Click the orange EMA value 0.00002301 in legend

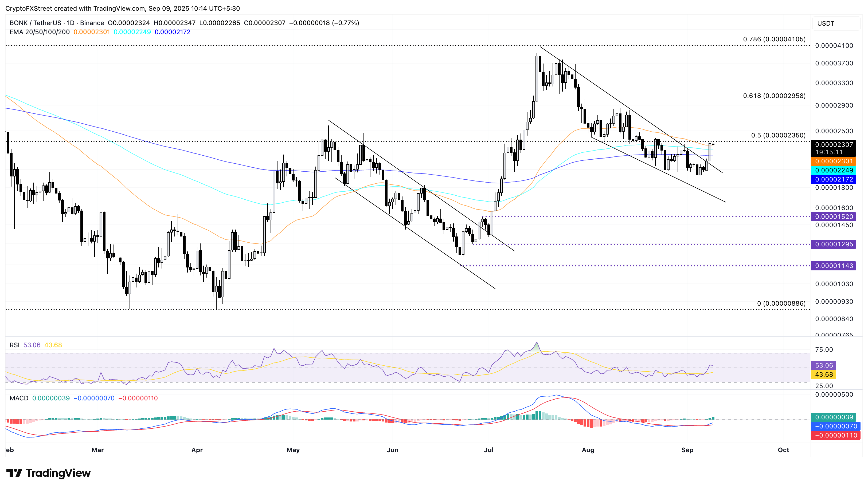[92, 32]
